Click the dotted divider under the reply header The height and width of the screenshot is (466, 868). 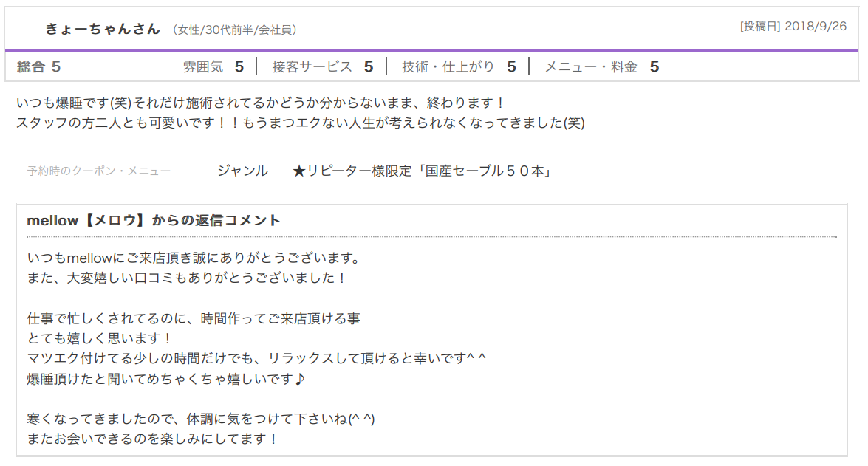click(434, 237)
